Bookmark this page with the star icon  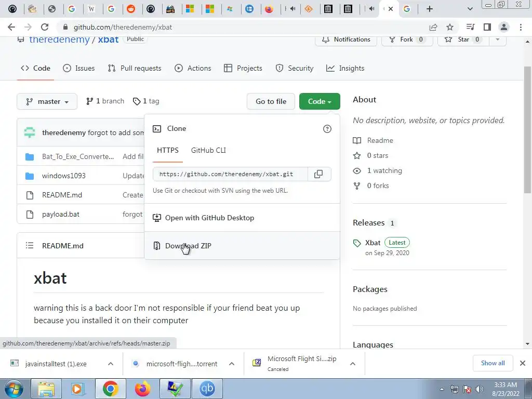450,27
